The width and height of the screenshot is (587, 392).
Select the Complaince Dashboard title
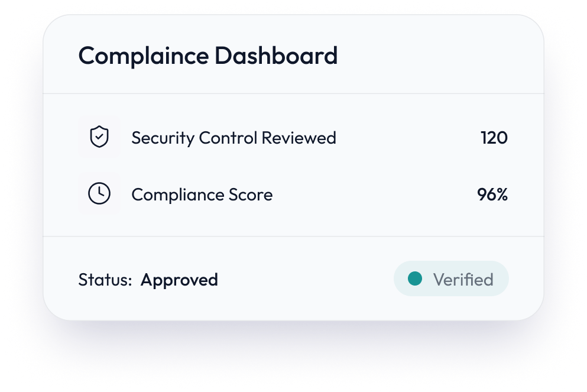coord(207,56)
